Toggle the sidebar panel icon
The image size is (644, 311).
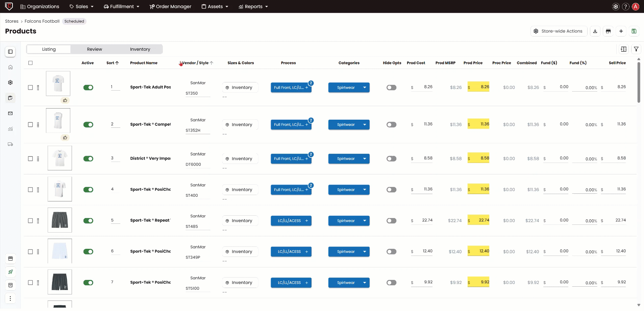(10, 52)
